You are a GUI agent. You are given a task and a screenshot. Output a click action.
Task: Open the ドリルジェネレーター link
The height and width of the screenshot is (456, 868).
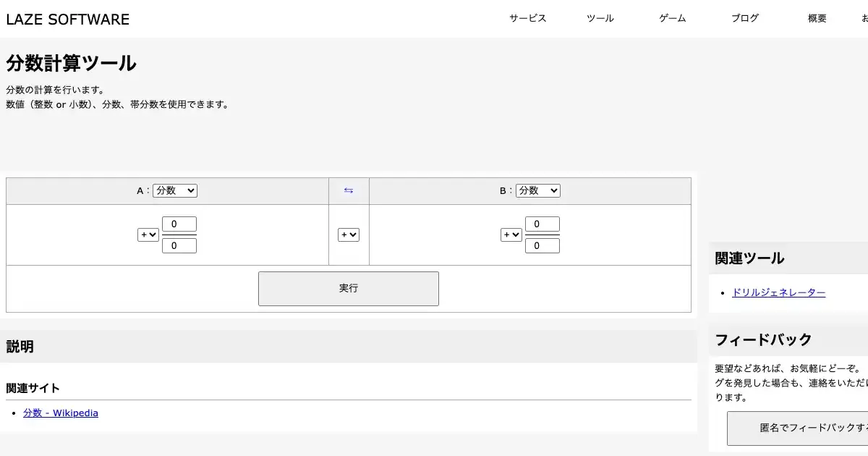779,293
